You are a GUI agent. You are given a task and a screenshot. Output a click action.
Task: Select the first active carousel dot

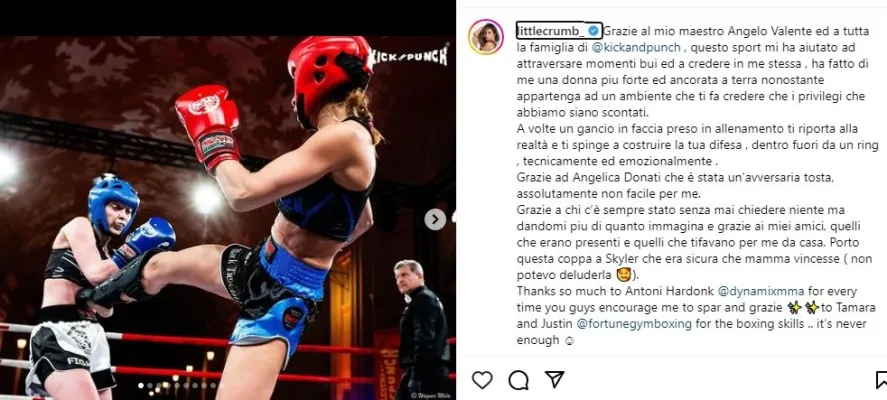(140, 385)
